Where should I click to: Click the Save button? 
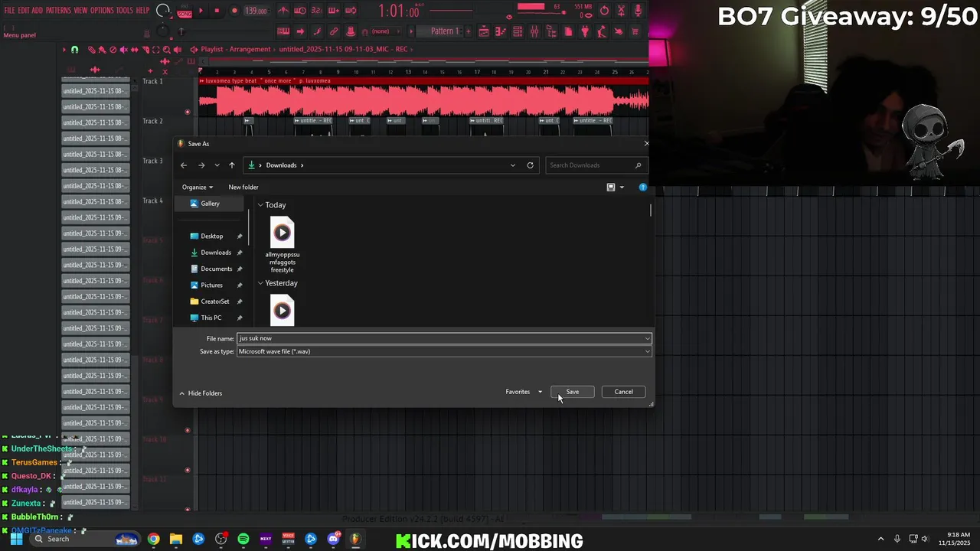(572, 392)
